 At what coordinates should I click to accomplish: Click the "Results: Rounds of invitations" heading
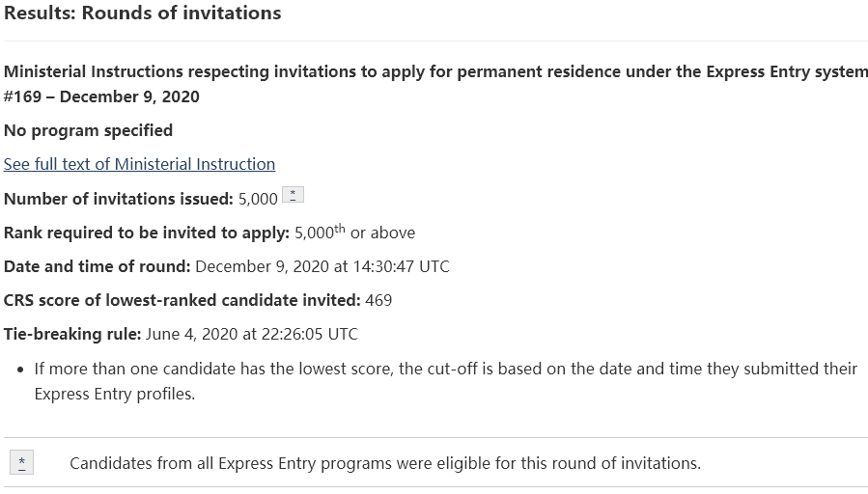pos(142,14)
